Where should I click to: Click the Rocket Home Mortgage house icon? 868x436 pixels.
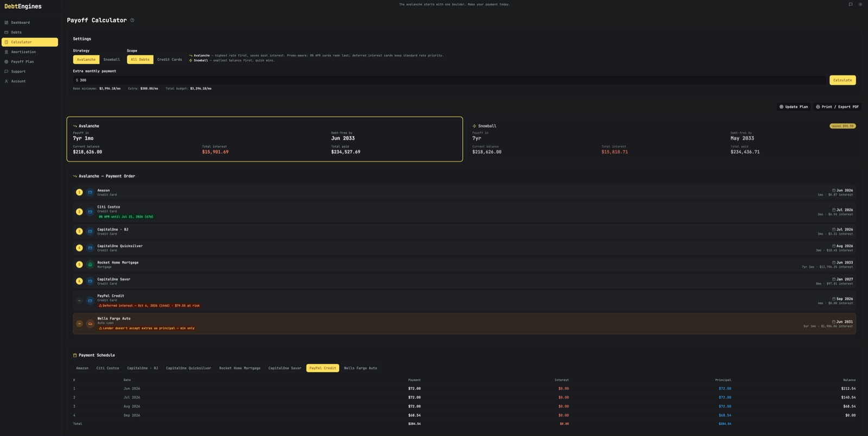(x=90, y=264)
